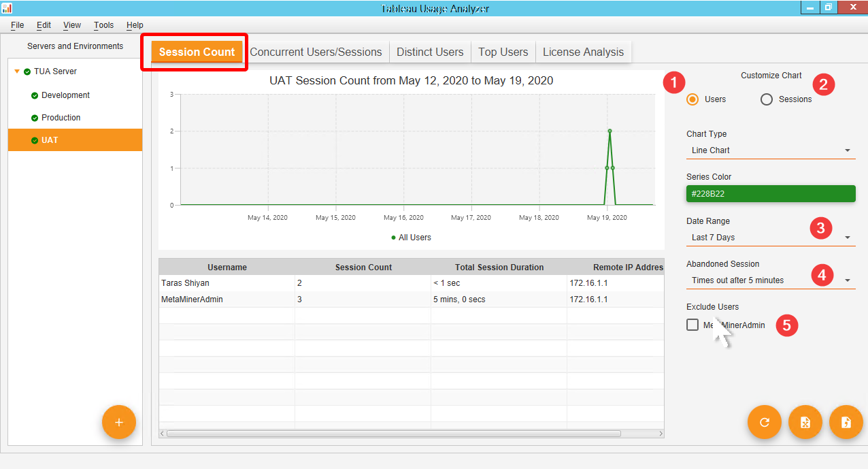Click the Taras Shiyan username cell
This screenshot has width=868, height=469.
(x=227, y=283)
